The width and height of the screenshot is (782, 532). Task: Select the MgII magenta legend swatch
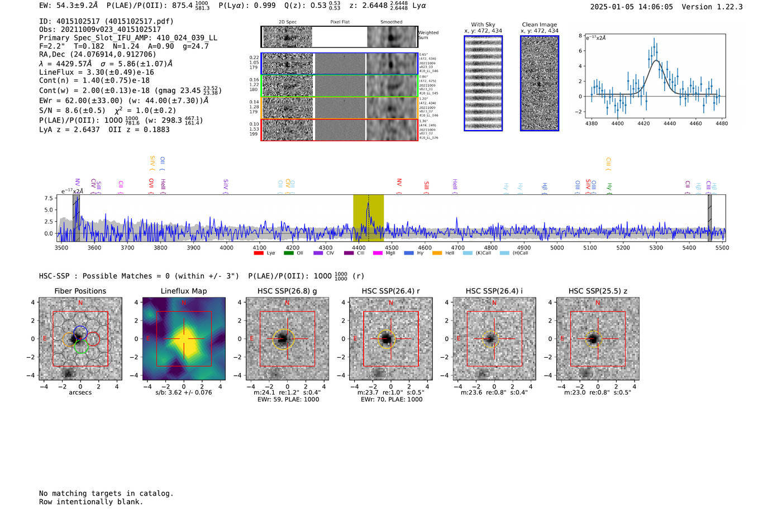point(378,253)
